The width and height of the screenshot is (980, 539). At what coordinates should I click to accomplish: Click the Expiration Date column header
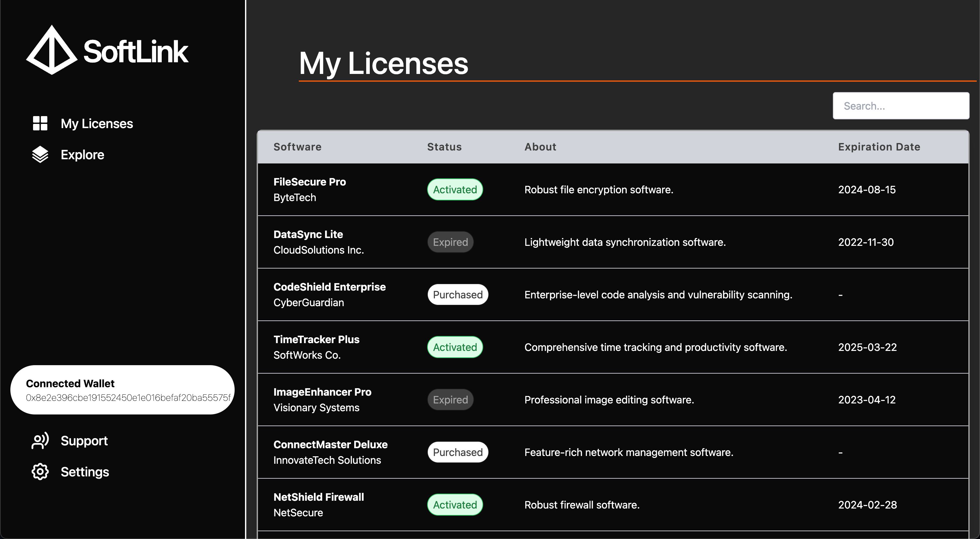pyautogui.click(x=879, y=147)
